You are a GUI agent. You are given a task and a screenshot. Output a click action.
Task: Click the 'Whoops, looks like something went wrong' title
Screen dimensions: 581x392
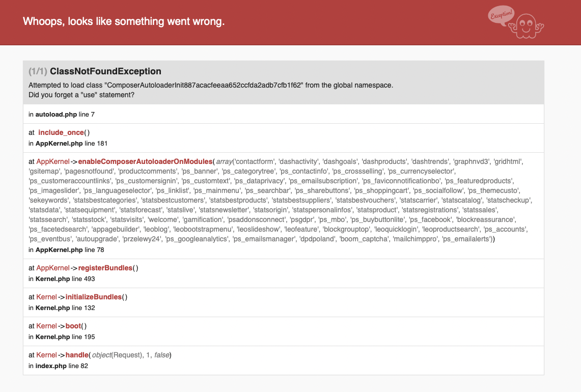coord(124,21)
